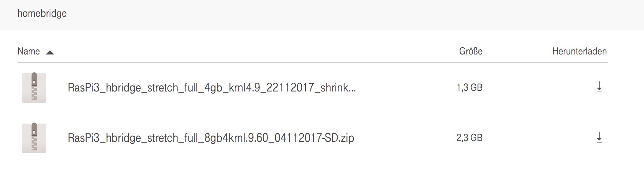The image size is (644, 169).
Task: Open RasPi3_hbridge_stretch_full_4gb_krnl4.9_22112017_shrink file name
Action: 212,88
